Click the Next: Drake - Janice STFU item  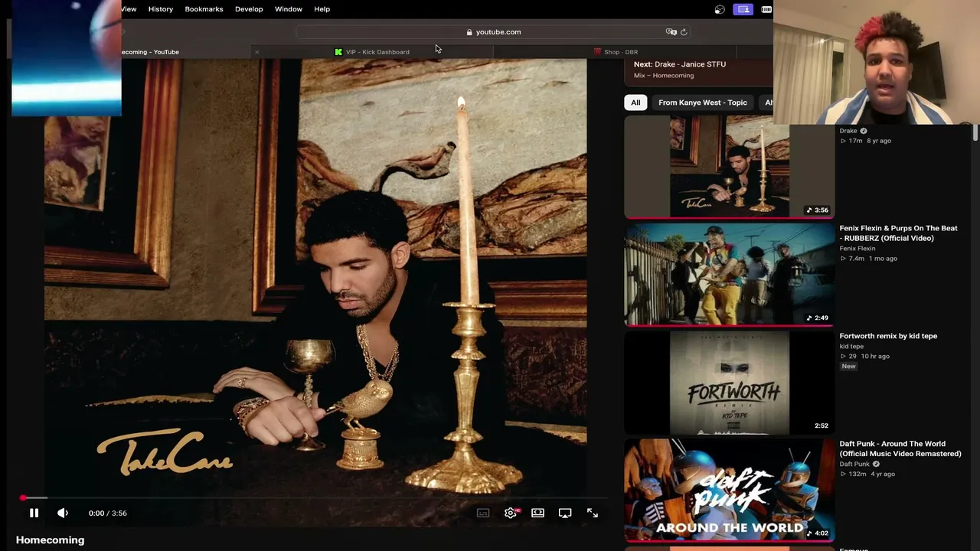coord(680,64)
